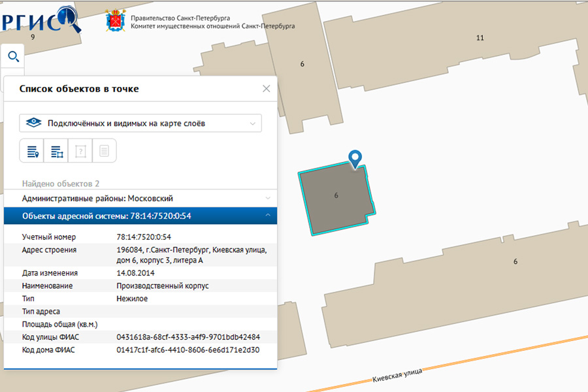
Task: Click 'Нежилое' type value
Action: (132, 299)
